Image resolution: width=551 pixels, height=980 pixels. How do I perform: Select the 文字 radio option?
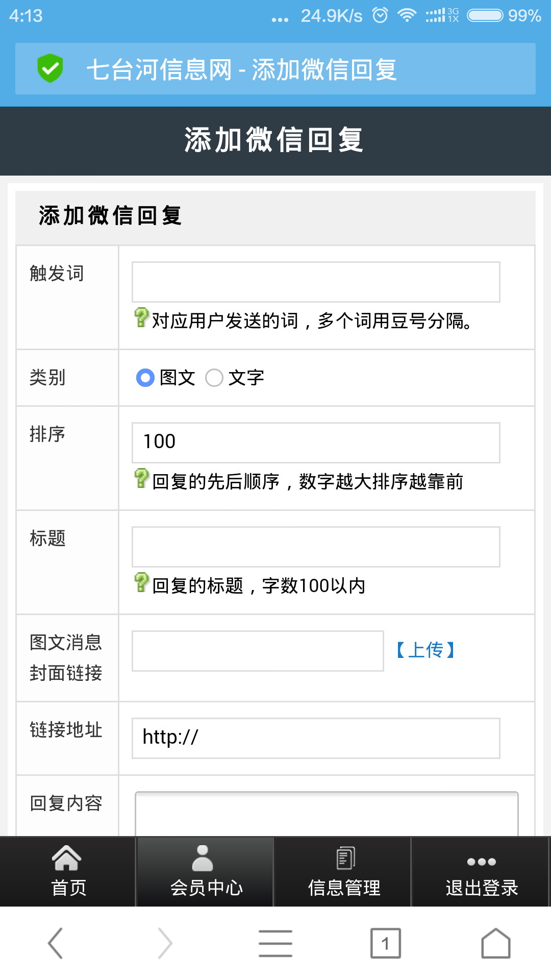(214, 378)
